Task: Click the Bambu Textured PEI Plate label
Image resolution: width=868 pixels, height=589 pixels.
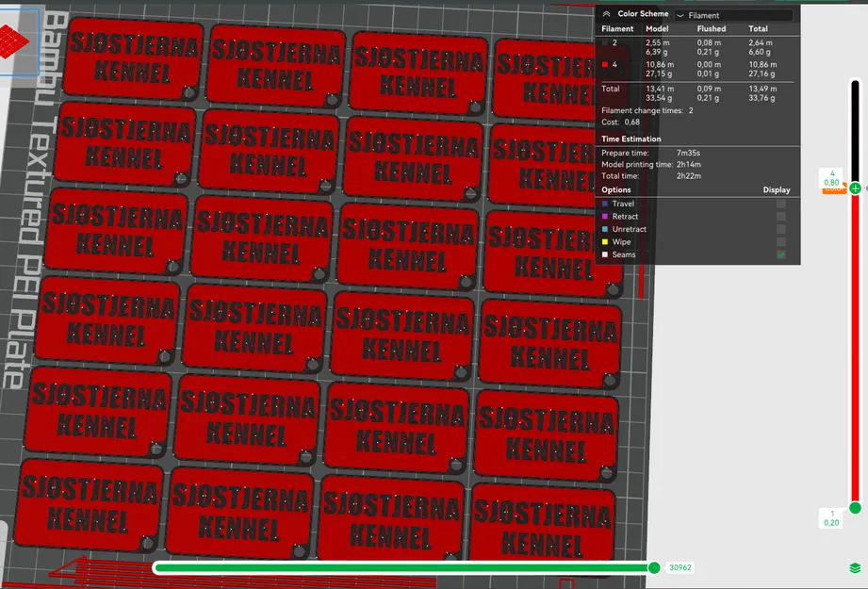Action: point(34,199)
